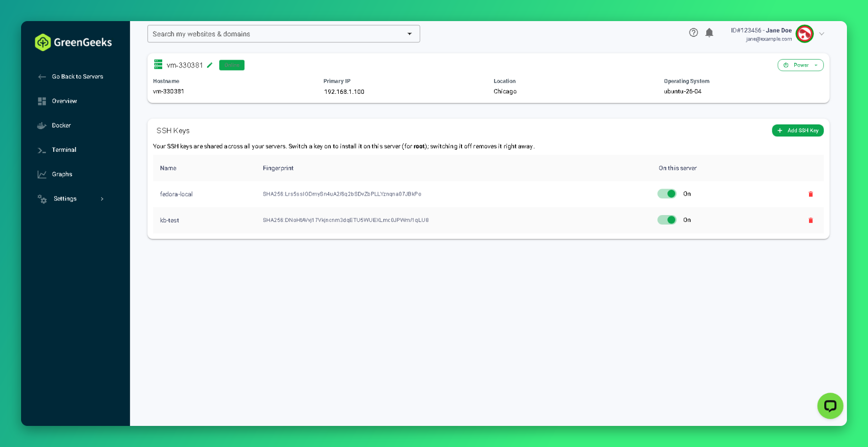Expand the account menu chevron
868x447 pixels.
click(822, 34)
